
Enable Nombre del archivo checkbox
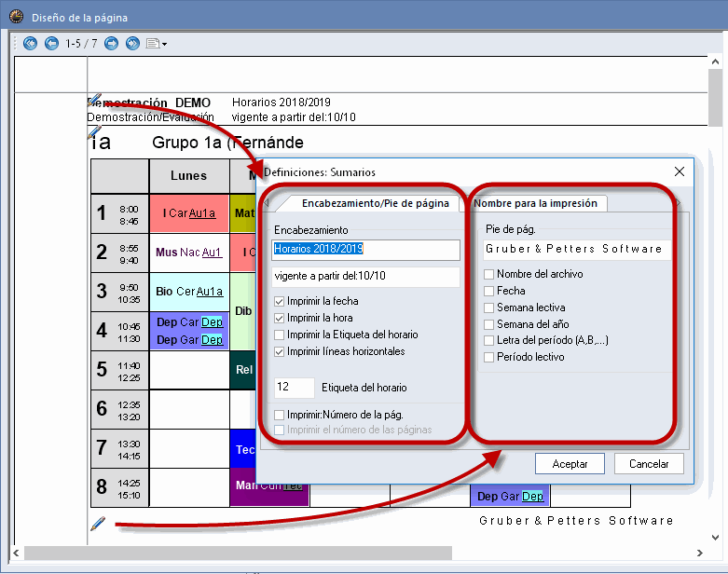point(488,274)
